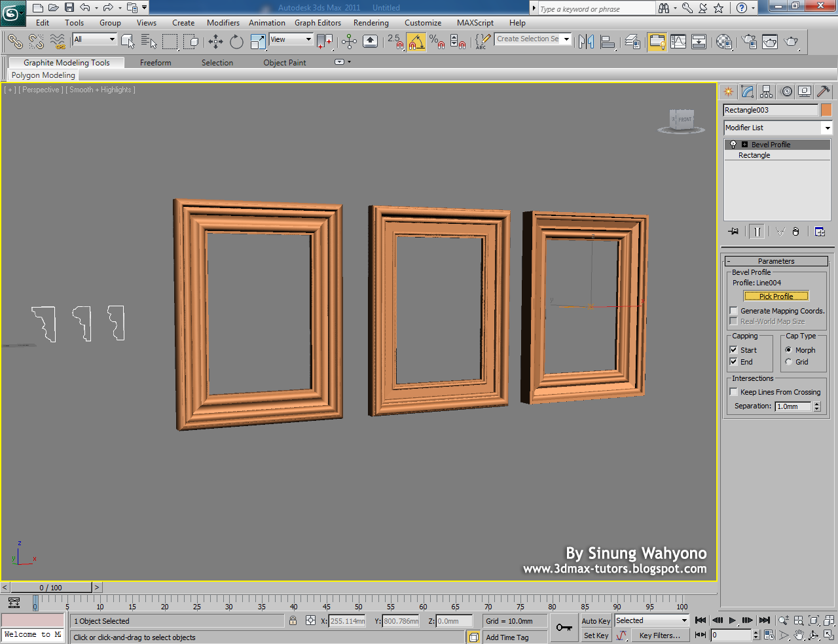Enable Keep Lines From Crossing
This screenshot has width=838, height=644.
(733, 391)
